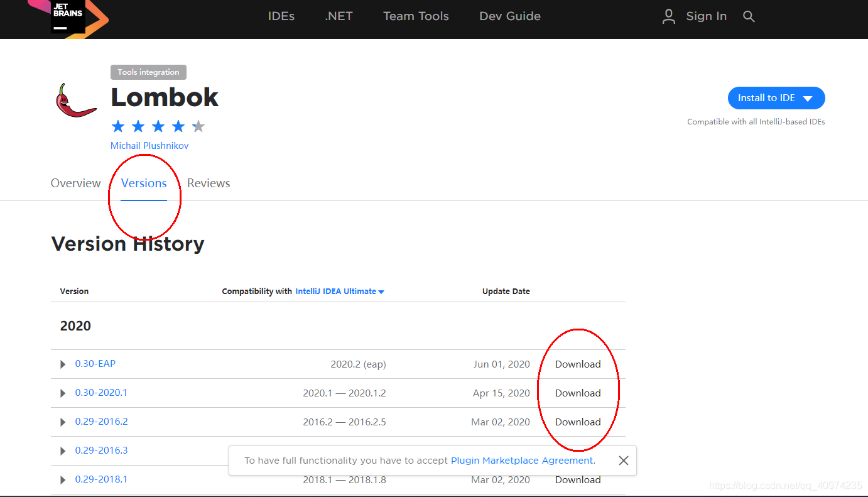The height and width of the screenshot is (497, 868).
Task: Click the user profile icon beside Sign In
Action: [669, 17]
